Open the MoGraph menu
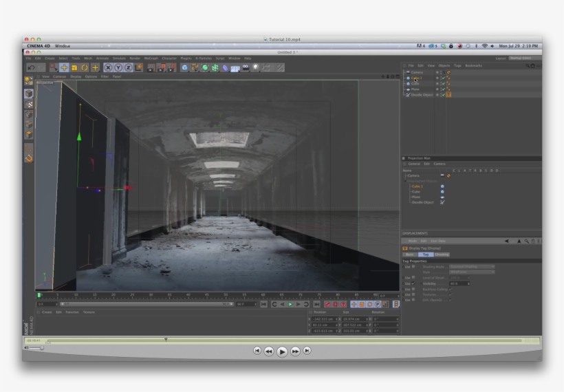The image size is (564, 392). click(151, 58)
